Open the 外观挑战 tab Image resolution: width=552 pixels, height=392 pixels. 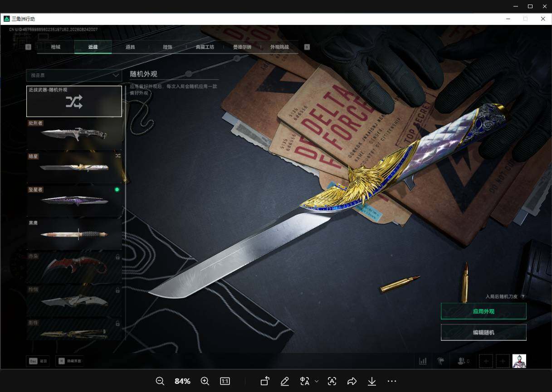click(279, 47)
